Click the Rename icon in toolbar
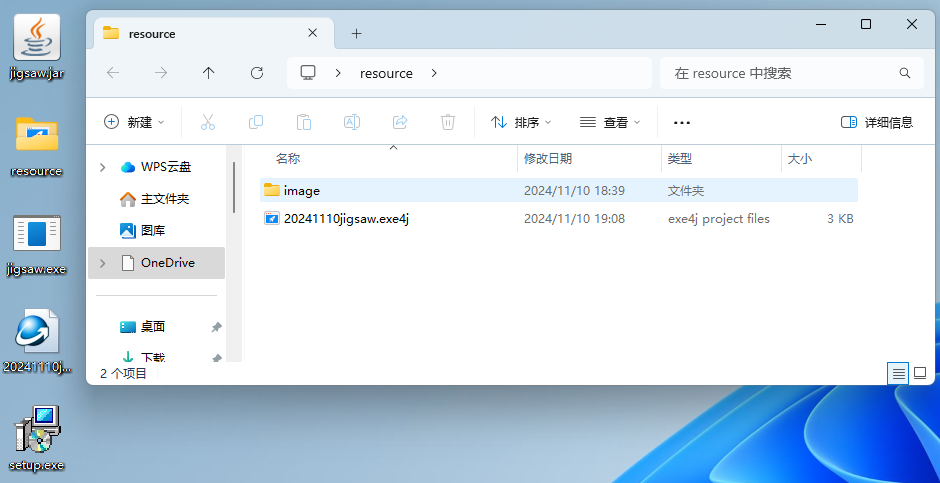The height and width of the screenshot is (483, 940). pyautogui.click(x=352, y=122)
